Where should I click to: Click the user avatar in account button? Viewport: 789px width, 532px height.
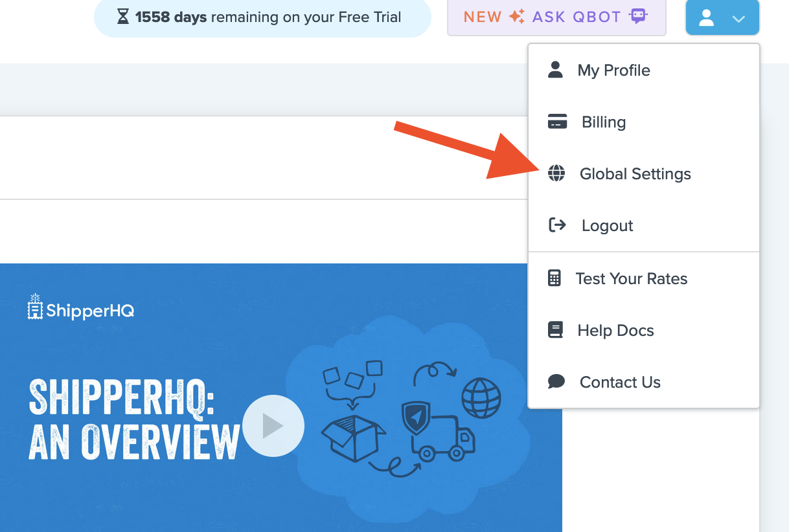click(707, 18)
